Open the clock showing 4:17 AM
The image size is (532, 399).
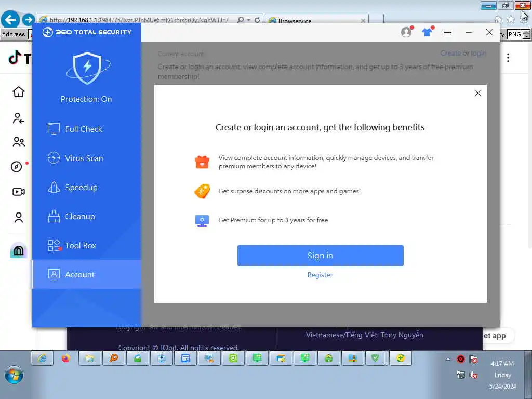pos(502,375)
